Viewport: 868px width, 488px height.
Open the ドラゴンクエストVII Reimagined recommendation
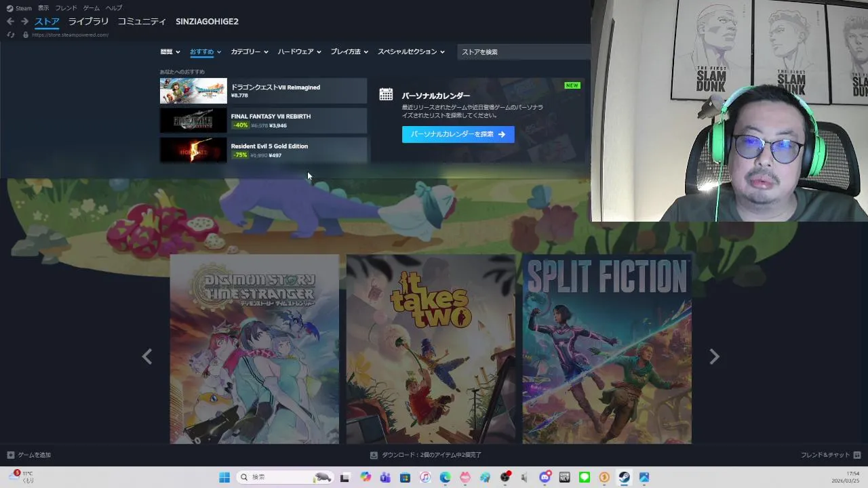click(263, 91)
